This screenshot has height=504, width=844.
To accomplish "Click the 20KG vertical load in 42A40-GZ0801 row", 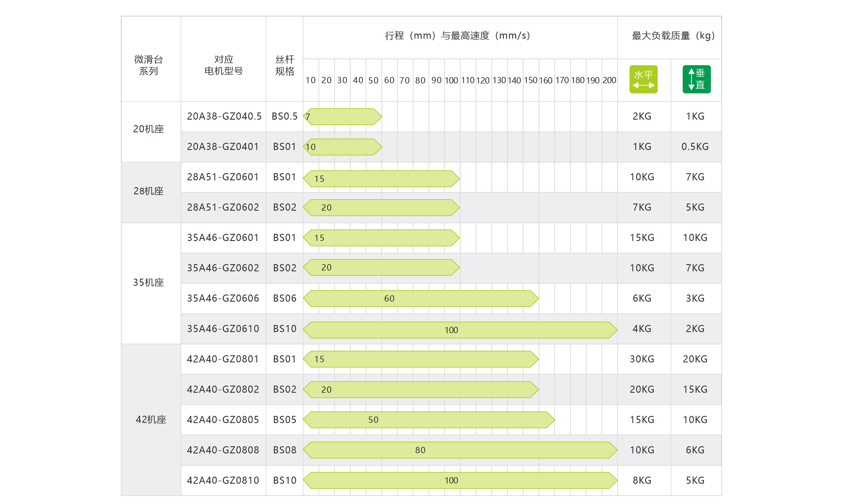I will (x=695, y=359).
